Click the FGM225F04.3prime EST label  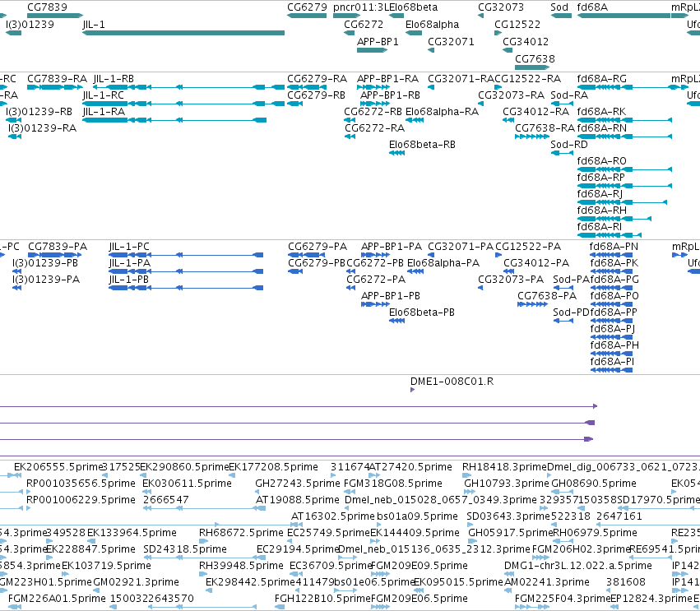point(563,599)
